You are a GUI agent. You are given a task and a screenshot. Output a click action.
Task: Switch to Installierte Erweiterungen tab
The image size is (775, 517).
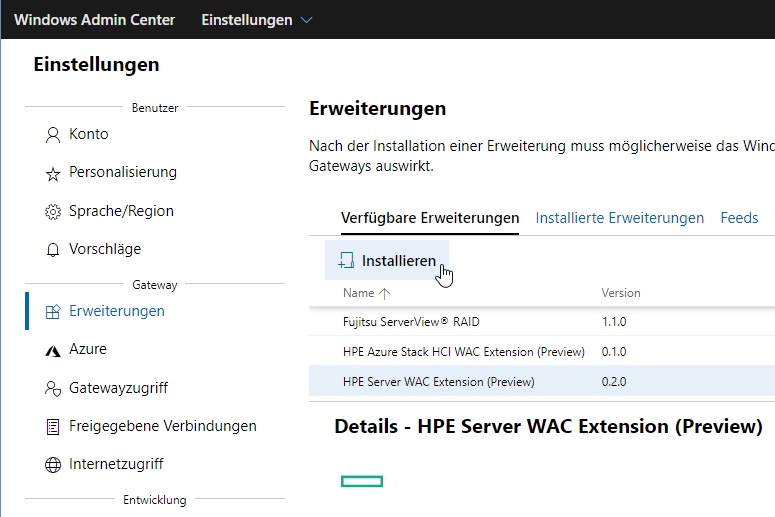coord(620,218)
